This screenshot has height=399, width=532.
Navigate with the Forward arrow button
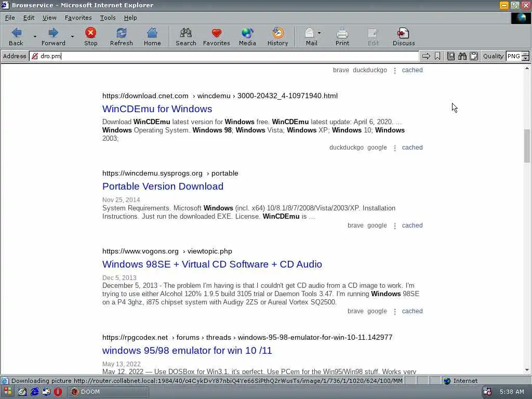pos(54,37)
